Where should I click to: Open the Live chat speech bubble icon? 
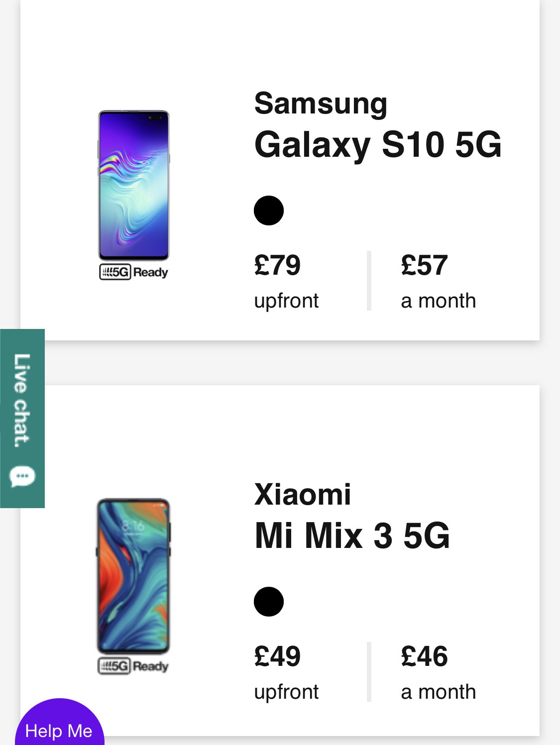[22, 477]
